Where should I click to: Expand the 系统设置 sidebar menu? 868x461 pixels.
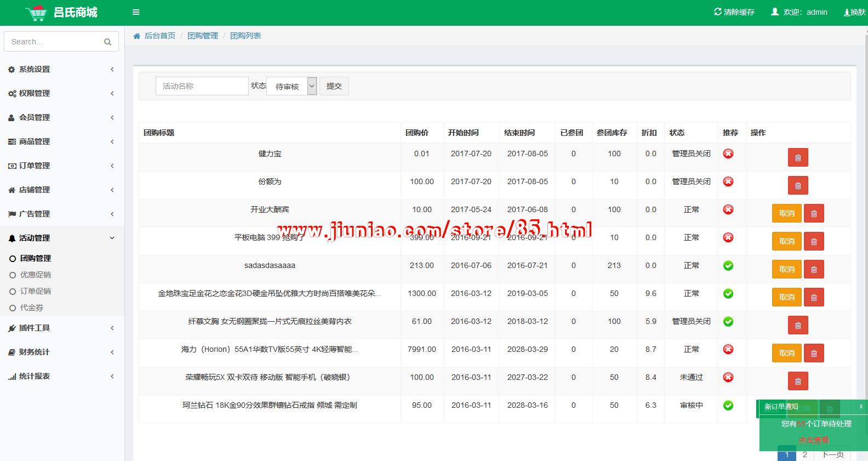(61, 70)
